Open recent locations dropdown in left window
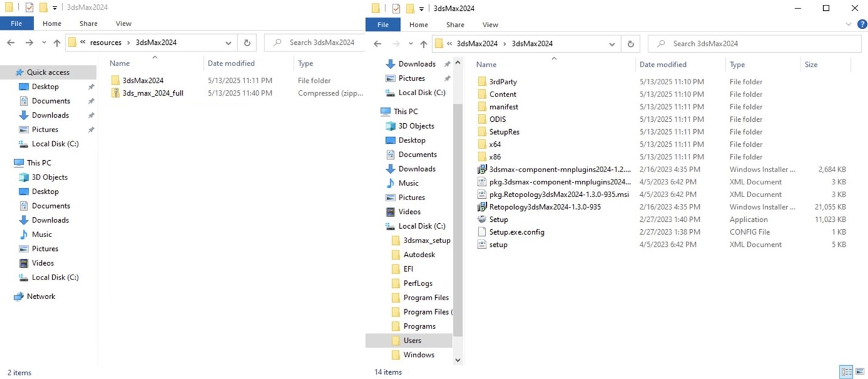This screenshot has height=379, width=868. point(44,43)
